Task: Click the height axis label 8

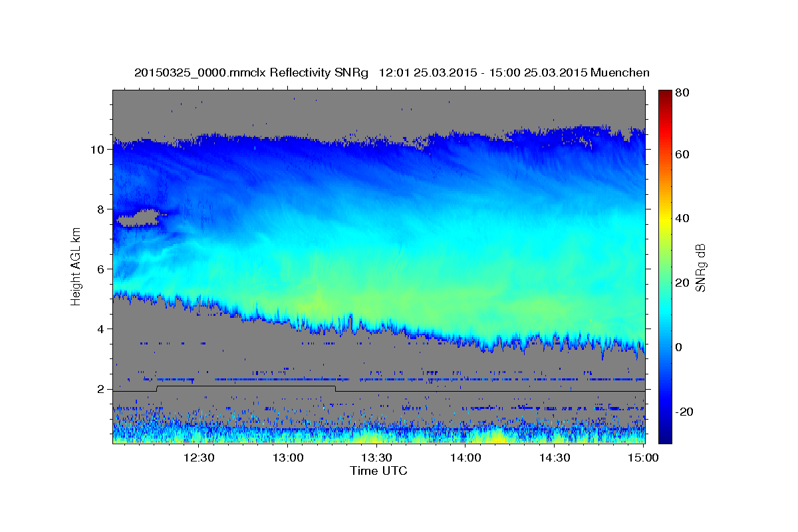Action: [102, 209]
